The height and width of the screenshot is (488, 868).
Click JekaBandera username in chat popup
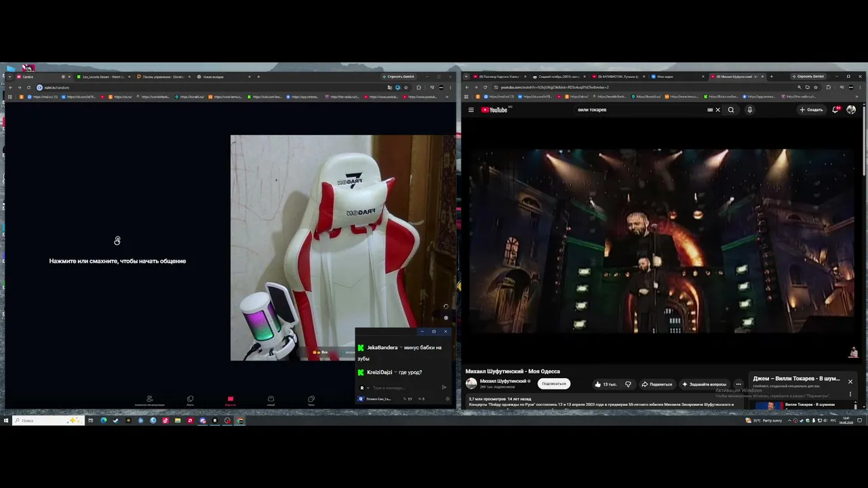[x=382, y=348]
